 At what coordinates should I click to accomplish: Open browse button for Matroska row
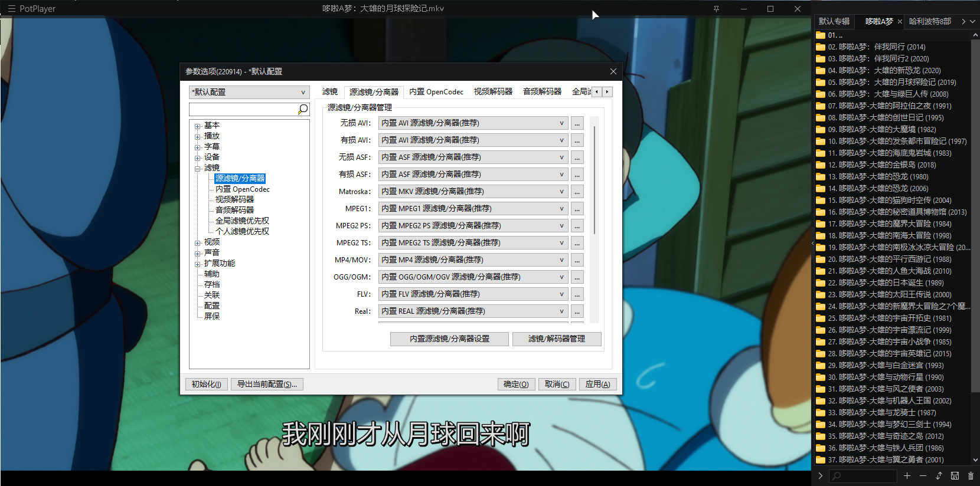(577, 192)
